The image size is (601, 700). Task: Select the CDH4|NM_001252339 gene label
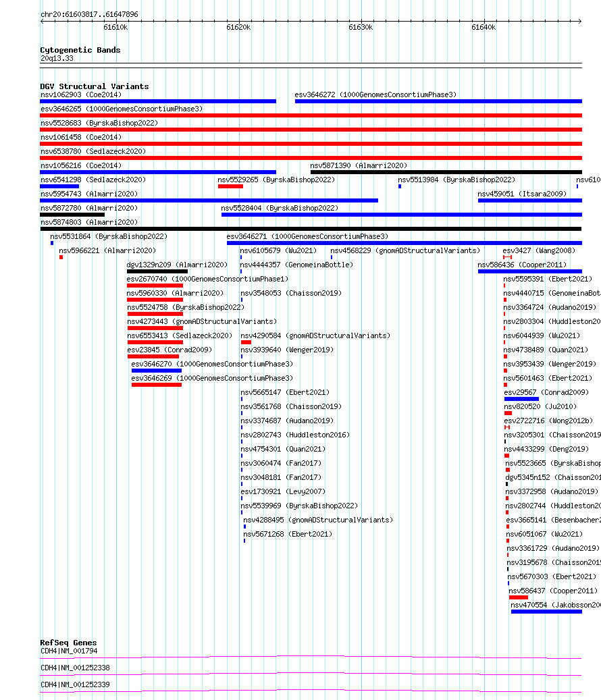point(75,685)
